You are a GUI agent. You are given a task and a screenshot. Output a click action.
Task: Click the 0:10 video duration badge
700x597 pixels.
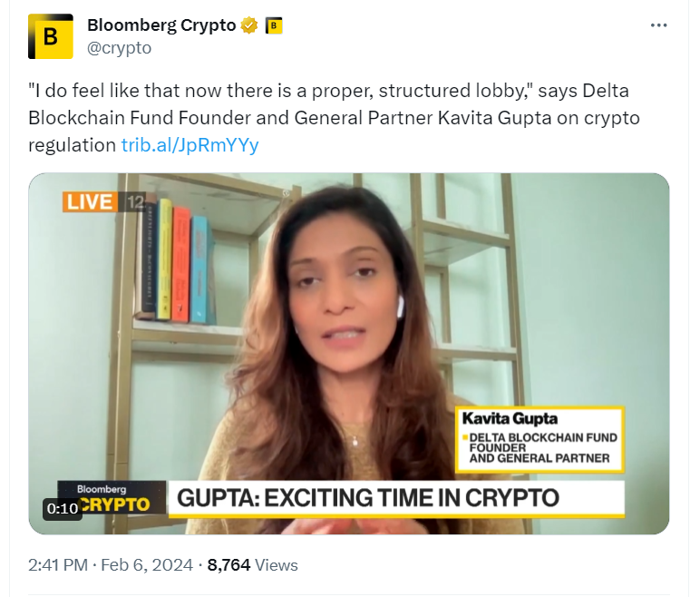click(x=63, y=508)
